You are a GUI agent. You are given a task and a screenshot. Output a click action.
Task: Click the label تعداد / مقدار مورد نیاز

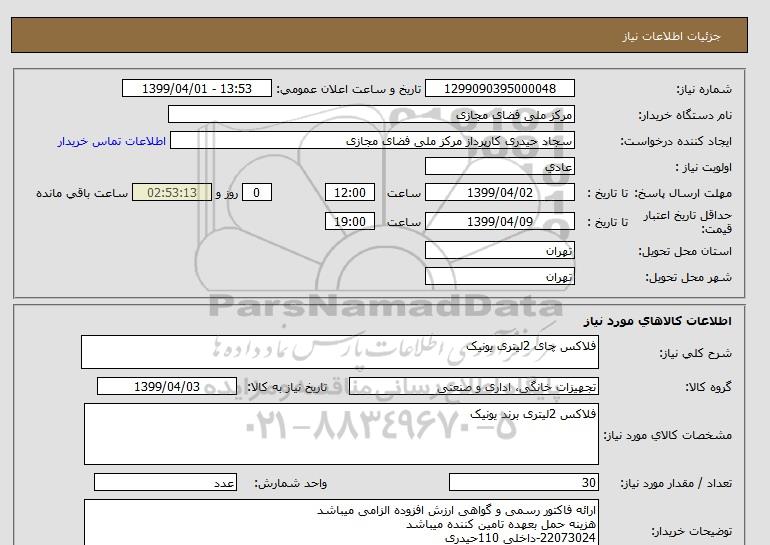(x=676, y=484)
